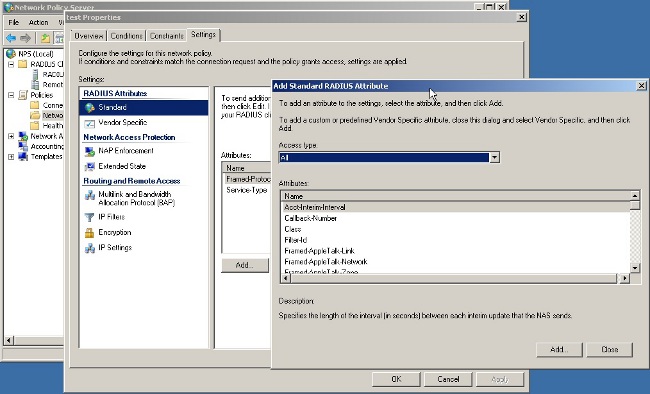Click attribute list scroll down arrow
This screenshot has width=650, height=394.
(x=635, y=268)
